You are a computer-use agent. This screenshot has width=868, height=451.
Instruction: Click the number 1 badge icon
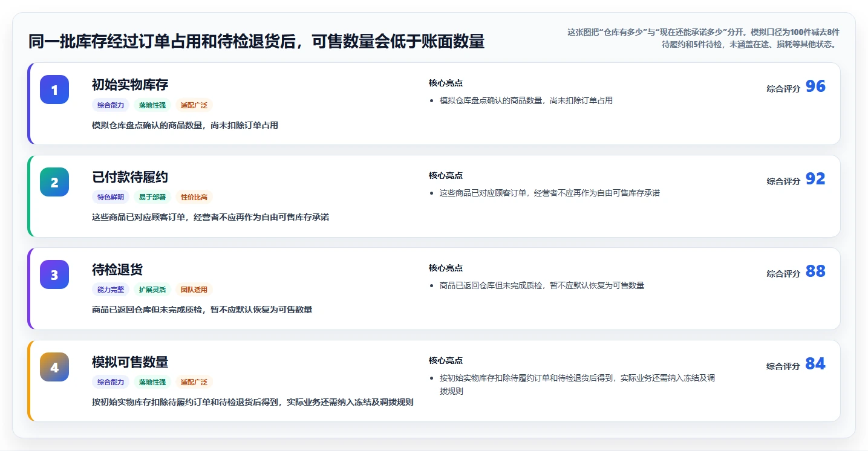pyautogui.click(x=54, y=89)
